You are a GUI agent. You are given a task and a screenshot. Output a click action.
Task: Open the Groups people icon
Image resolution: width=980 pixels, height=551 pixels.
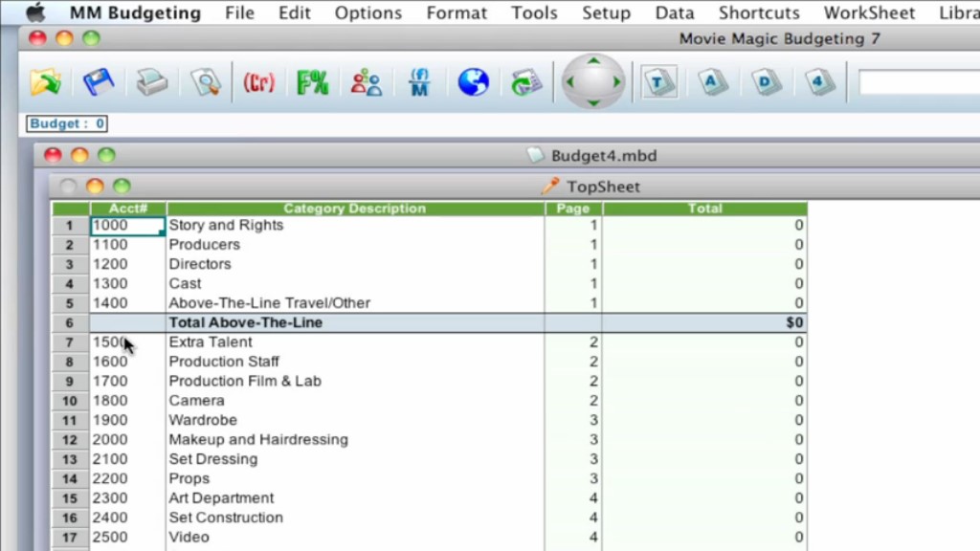366,82
